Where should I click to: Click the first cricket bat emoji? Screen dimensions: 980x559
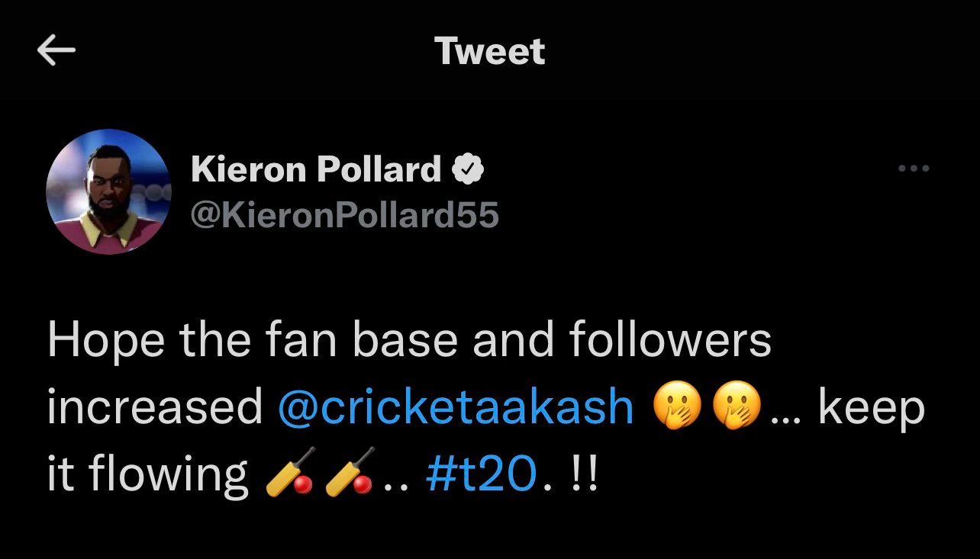coord(289,473)
